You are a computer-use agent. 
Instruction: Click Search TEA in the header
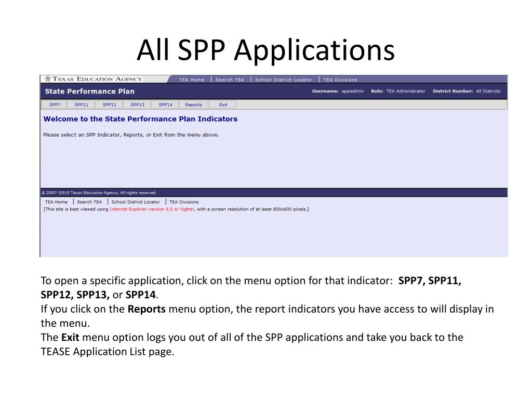[x=230, y=79]
